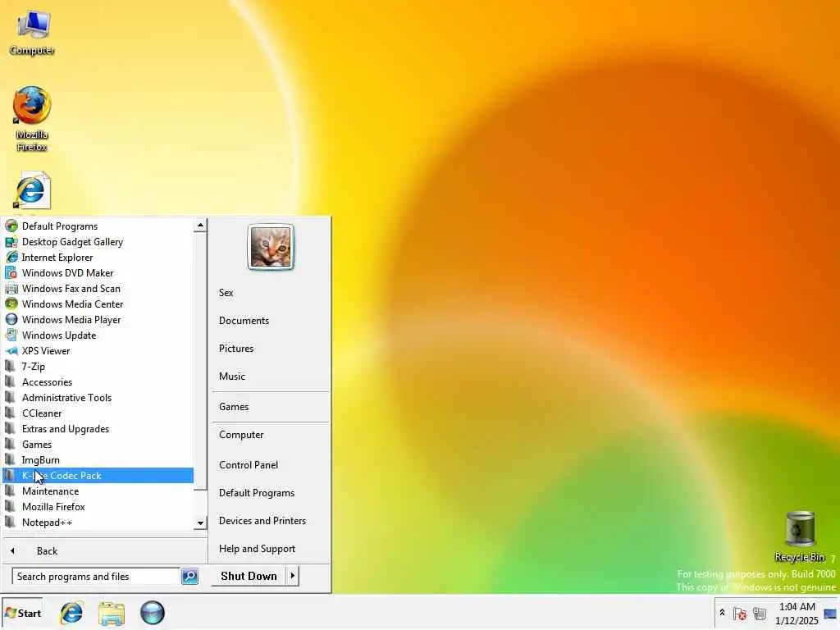Launch Mozilla Firefox from the desktop

coord(32,119)
